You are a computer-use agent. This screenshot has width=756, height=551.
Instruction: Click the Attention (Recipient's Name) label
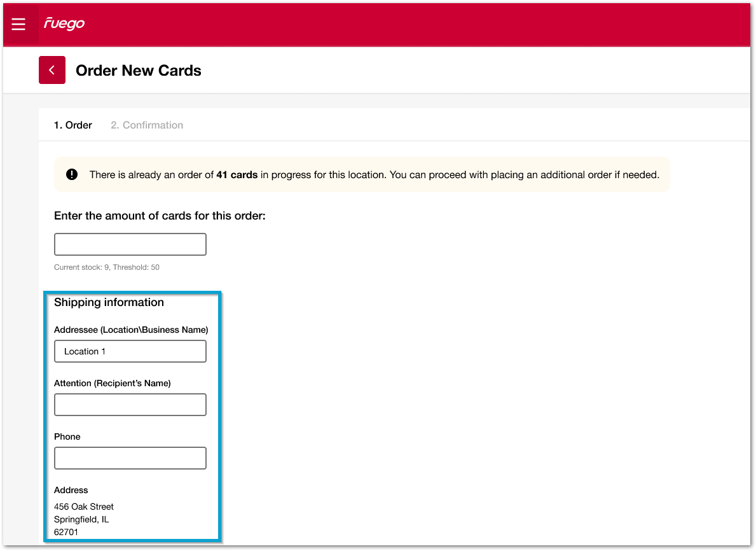coord(113,383)
